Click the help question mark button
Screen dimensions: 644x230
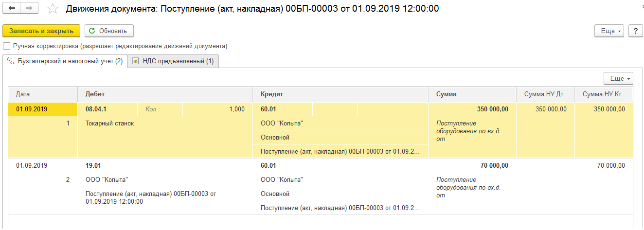[x=635, y=31]
